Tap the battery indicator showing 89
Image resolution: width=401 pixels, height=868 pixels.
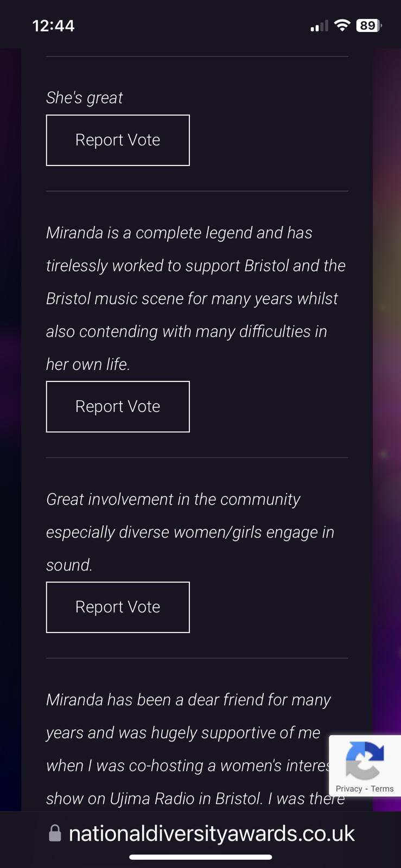(x=369, y=25)
